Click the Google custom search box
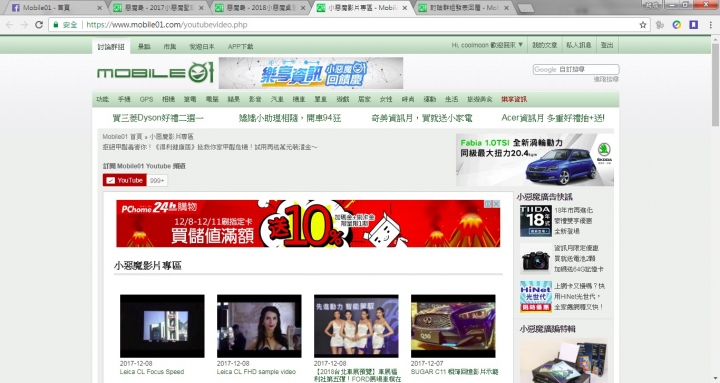Screen dimensions: 720x383 coord(576,69)
